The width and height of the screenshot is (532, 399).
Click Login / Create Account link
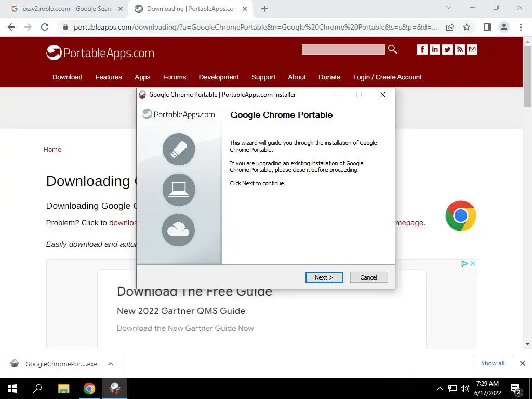click(388, 77)
